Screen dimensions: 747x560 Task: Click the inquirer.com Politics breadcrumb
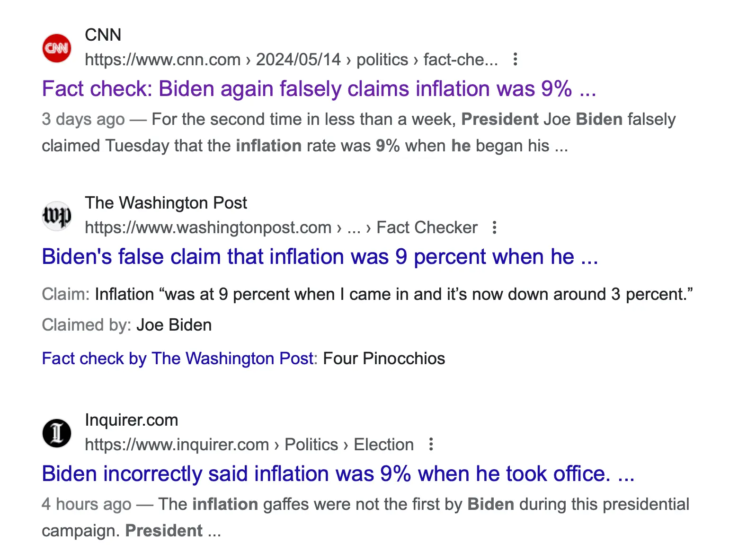point(311,445)
